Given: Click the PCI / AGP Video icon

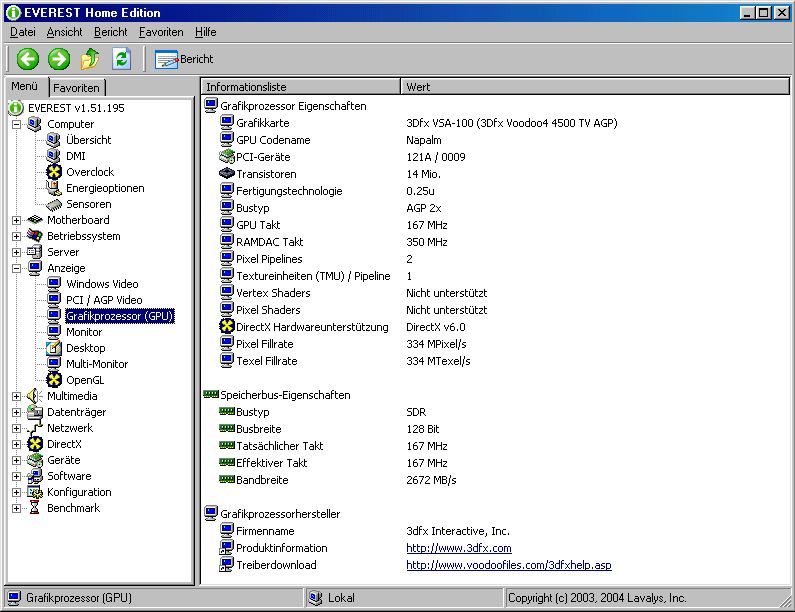Looking at the screenshot, I should point(54,300).
